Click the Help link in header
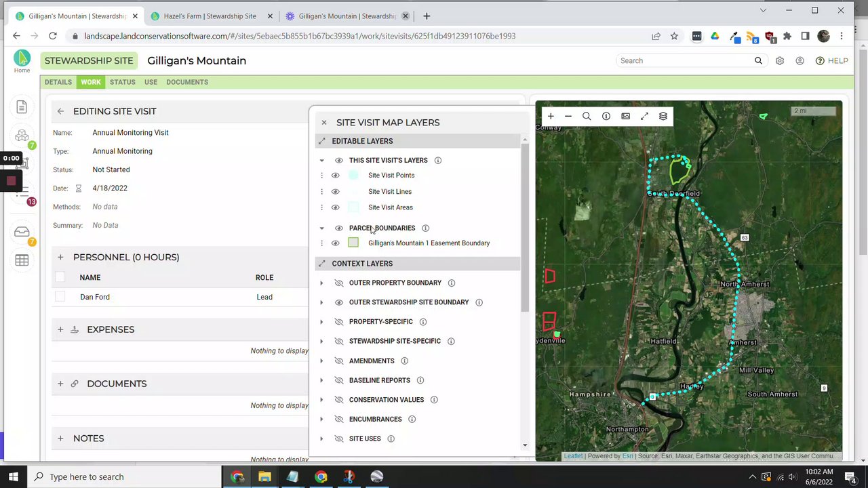This screenshot has width=868, height=488. coord(831,61)
